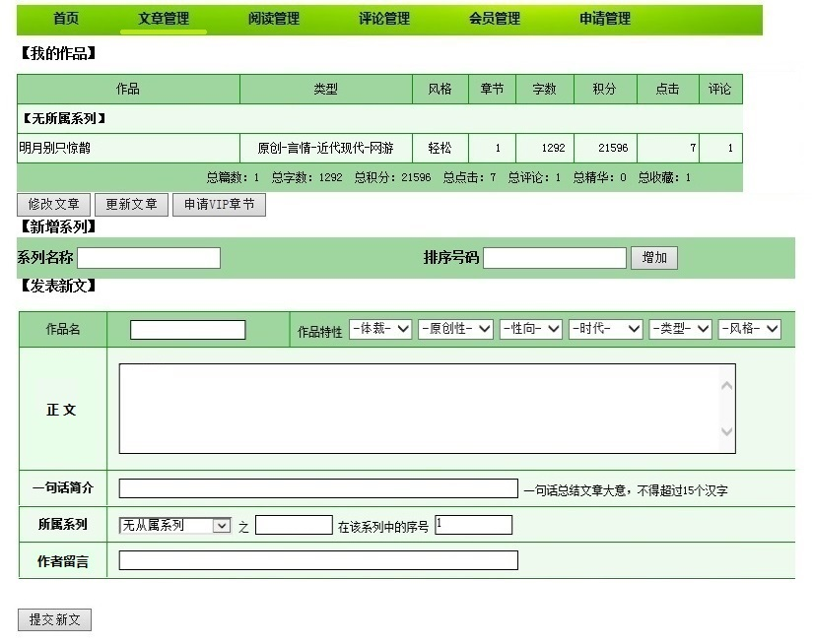The height and width of the screenshot is (644, 813).
Task: Go to the 首页 tab
Action: 66,19
